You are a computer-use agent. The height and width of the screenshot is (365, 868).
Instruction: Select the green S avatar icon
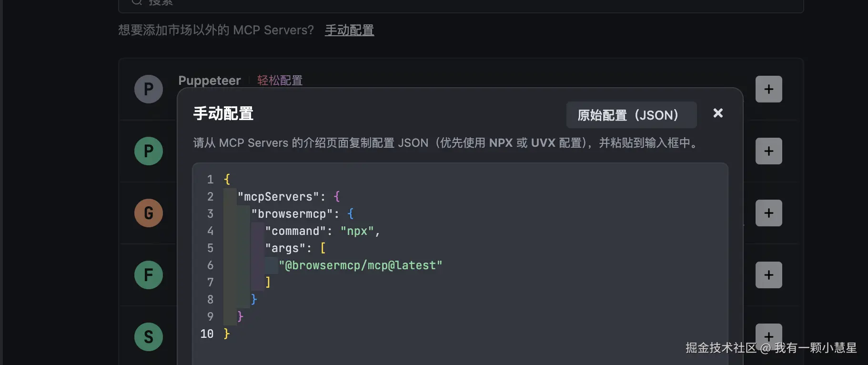tap(149, 337)
